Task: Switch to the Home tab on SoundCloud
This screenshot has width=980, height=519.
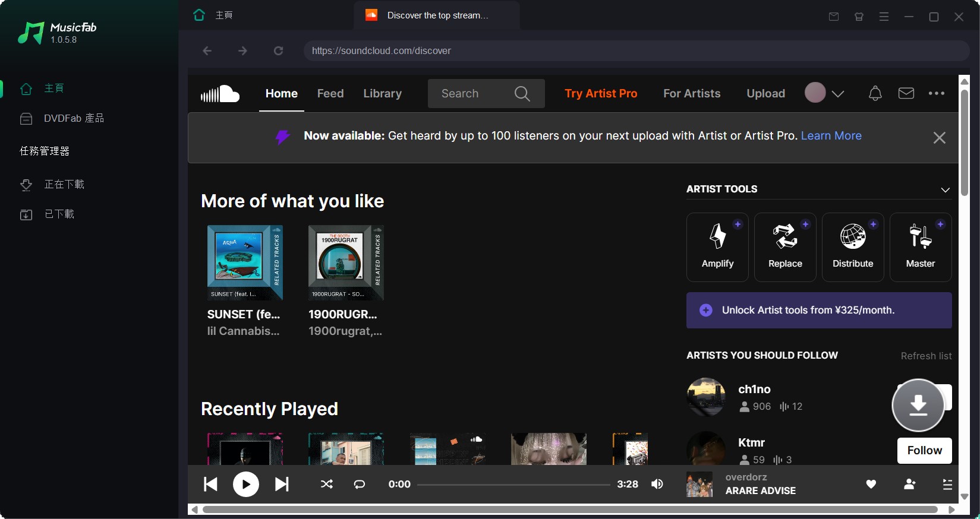Action: click(x=282, y=93)
